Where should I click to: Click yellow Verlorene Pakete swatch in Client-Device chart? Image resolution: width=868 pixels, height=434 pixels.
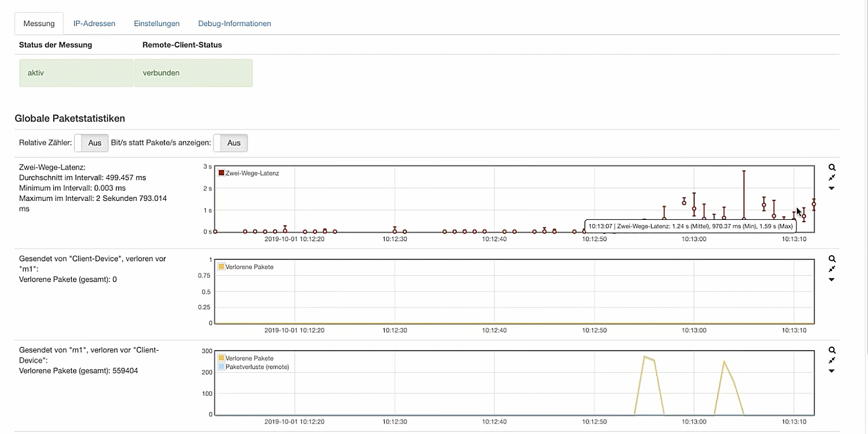(x=221, y=267)
